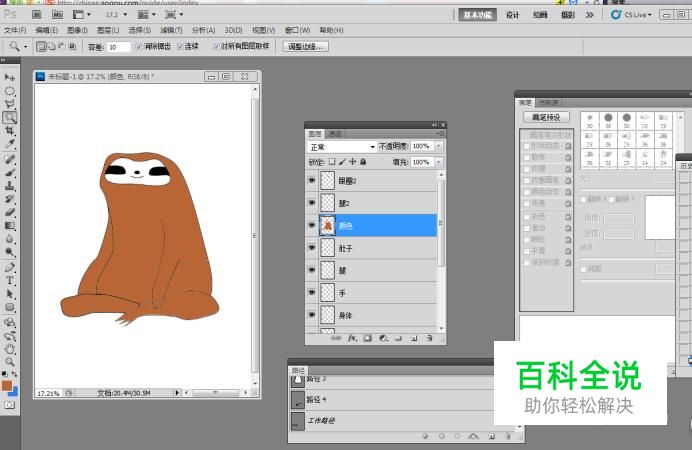The width and height of the screenshot is (692, 450).
Task: Select the Hand tool
Action: [10, 349]
